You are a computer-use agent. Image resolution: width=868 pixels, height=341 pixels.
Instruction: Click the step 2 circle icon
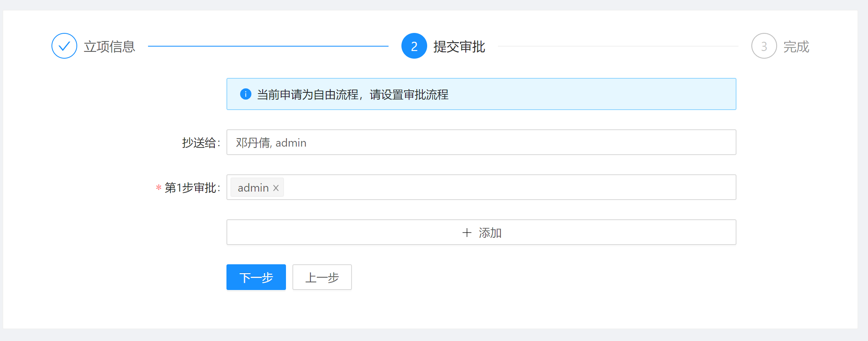414,46
